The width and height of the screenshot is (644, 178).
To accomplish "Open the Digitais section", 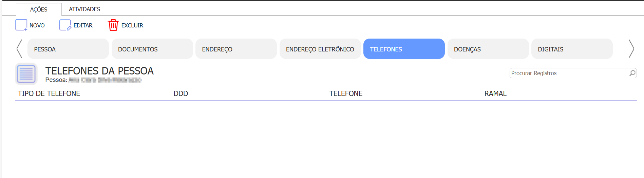I will pyautogui.click(x=572, y=49).
